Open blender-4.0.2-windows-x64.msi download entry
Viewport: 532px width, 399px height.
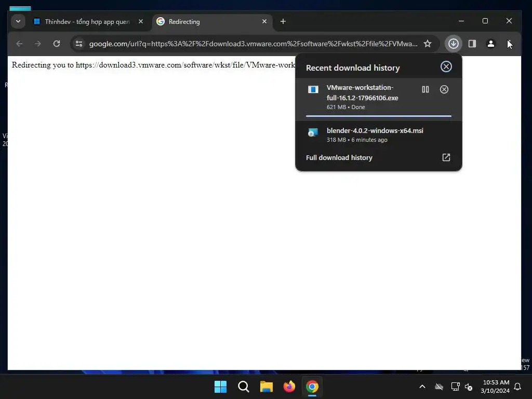379,135
